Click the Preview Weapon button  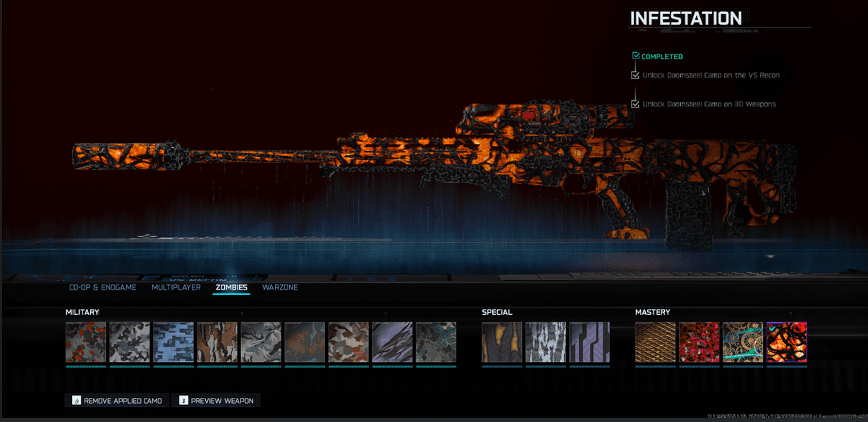(x=216, y=401)
